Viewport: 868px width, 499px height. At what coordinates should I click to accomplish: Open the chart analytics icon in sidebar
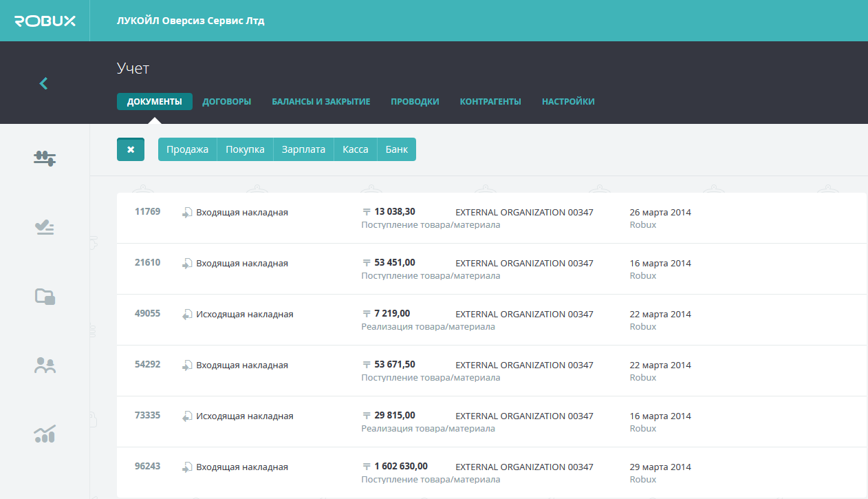pyautogui.click(x=45, y=434)
